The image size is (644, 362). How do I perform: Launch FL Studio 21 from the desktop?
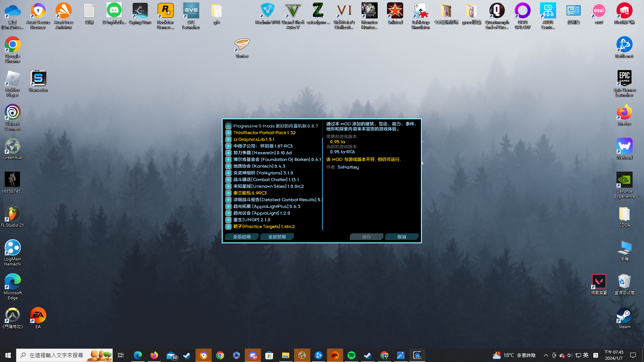[x=12, y=214]
